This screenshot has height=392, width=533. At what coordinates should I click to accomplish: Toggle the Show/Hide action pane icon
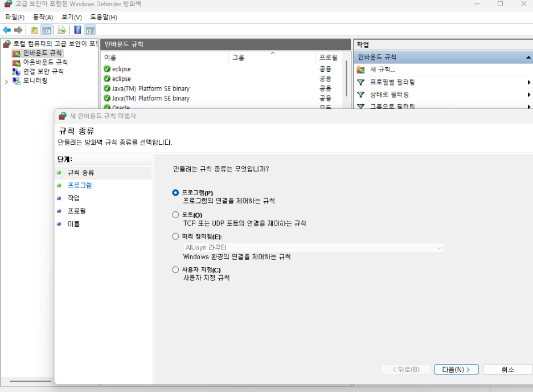coord(90,30)
